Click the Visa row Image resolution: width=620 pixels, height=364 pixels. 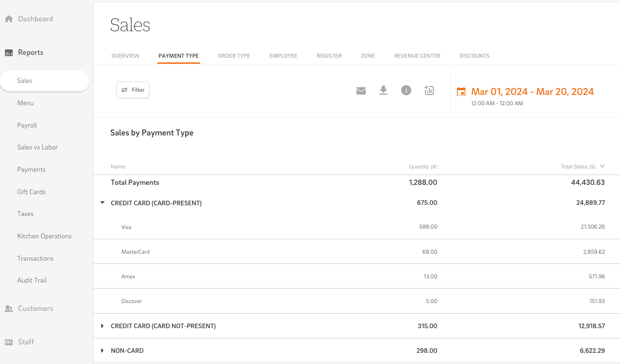(x=357, y=227)
